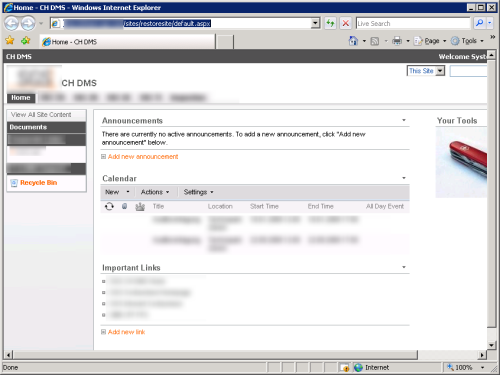Open the Important Links web part menu arrow
Image resolution: width=500 pixels, height=375 pixels.
404,267
